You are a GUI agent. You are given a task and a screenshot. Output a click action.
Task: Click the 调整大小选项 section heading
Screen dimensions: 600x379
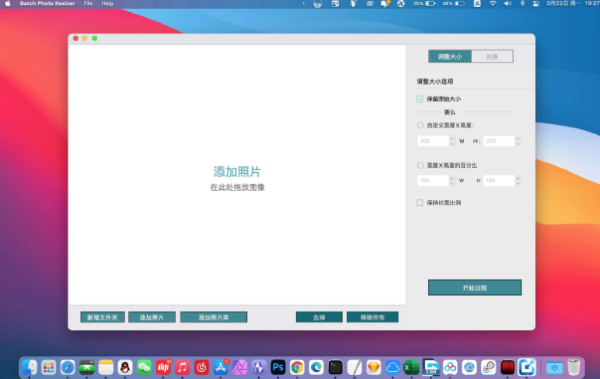click(435, 82)
